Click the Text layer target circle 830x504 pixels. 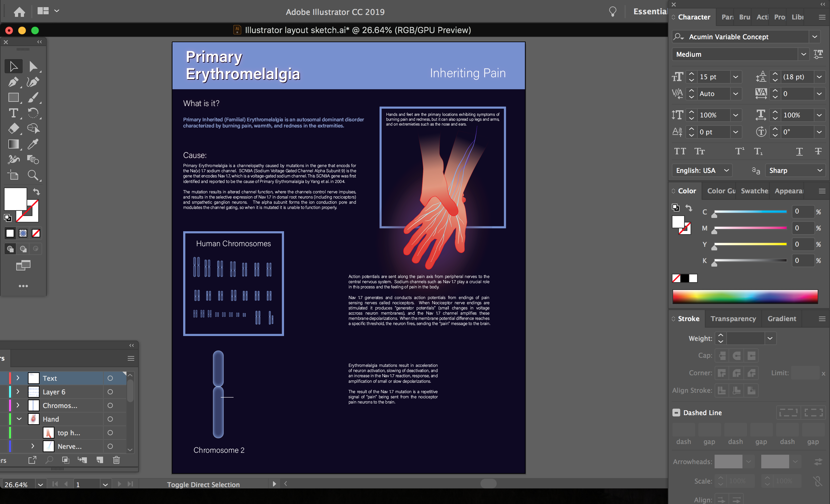[x=110, y=378]
